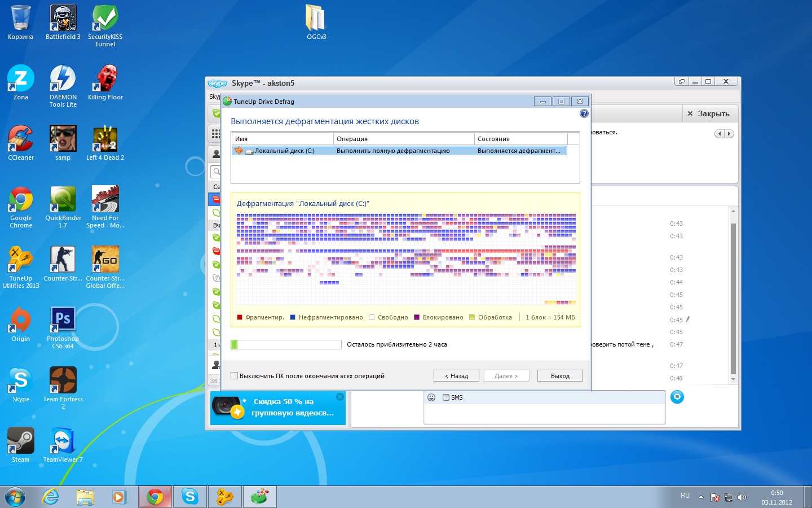Select the Локальный диск (C:) row

pos(399,151)
